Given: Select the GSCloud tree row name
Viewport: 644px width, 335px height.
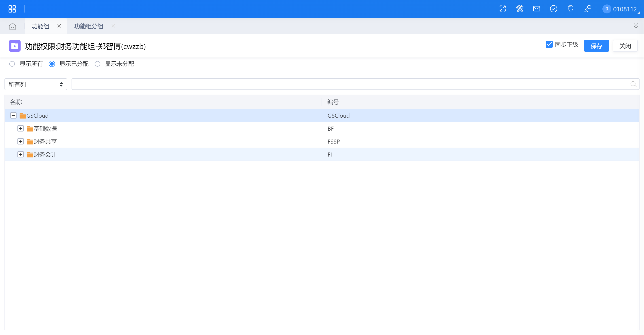Looking at the screenshot, I should click(37, 116).
